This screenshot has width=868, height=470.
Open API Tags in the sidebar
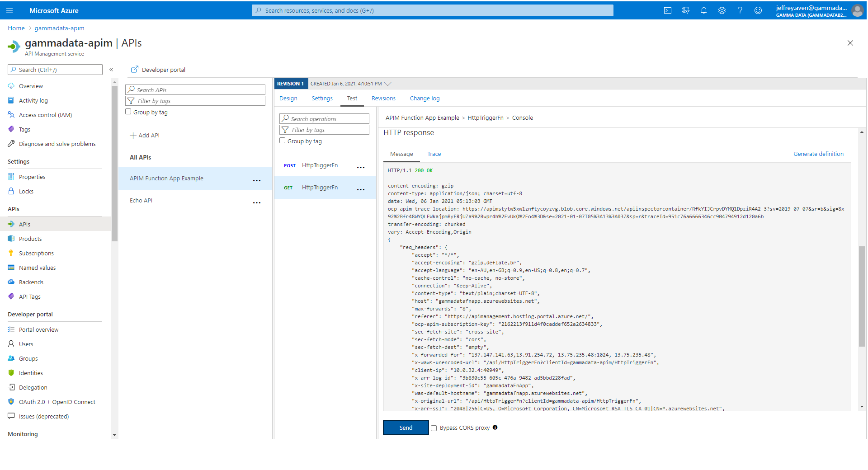point(30,296)
